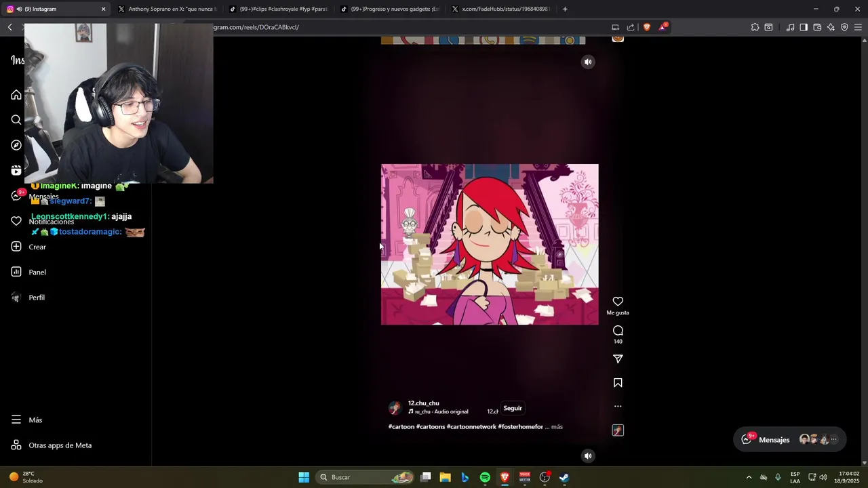Screen dimensions: 868x488
Task: Switch to #clips #clashroyale TikTok tab
Action: (x=278, y=9)
